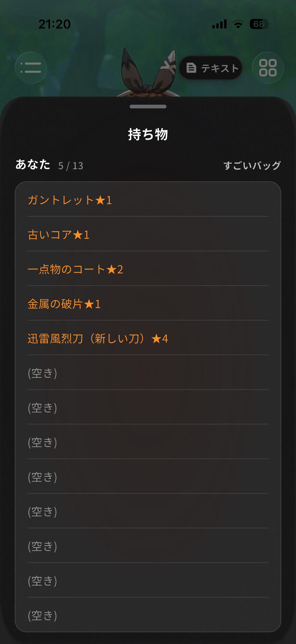Tap the 持ち物 sheet title
Viewport: 296px width, 644px height.
click(x=148, y=134)
